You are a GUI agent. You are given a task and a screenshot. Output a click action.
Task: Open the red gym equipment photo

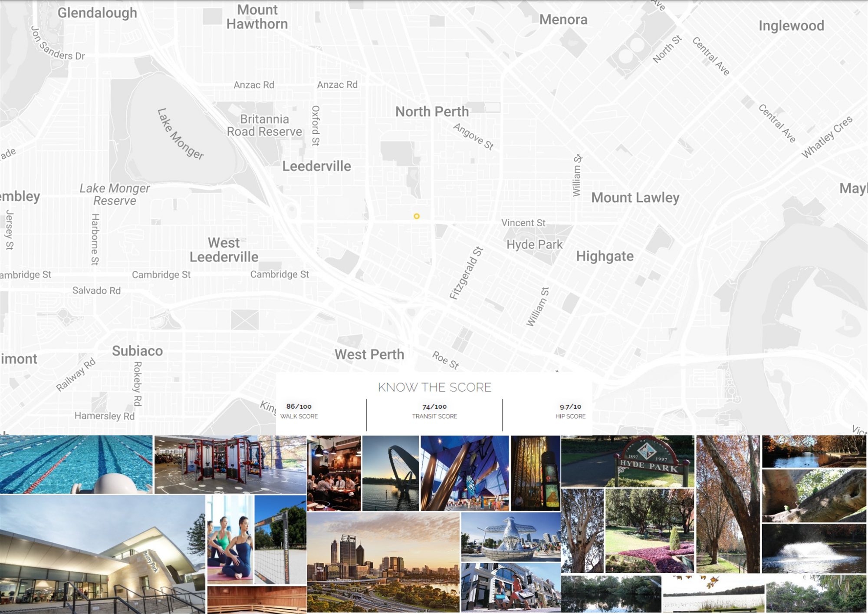point(230,464)
